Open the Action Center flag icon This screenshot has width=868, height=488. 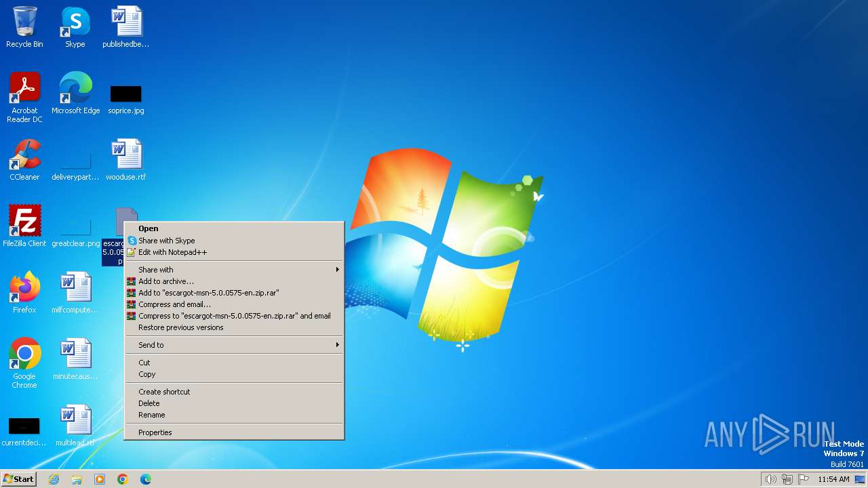(x=804, y=479)
